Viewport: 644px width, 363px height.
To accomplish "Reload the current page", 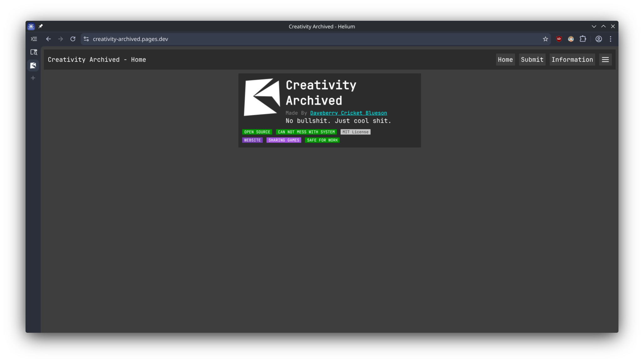I will tap(73, 39).
